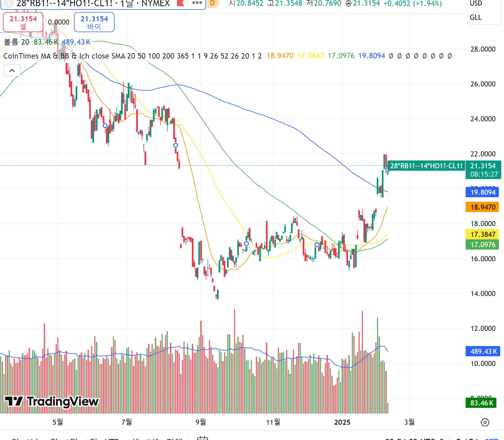Image resolution: width=504 pixels, height=440 pixels.
Task: Click the blue circle marker on the latest candle
Action: click(x=388, y=170)
